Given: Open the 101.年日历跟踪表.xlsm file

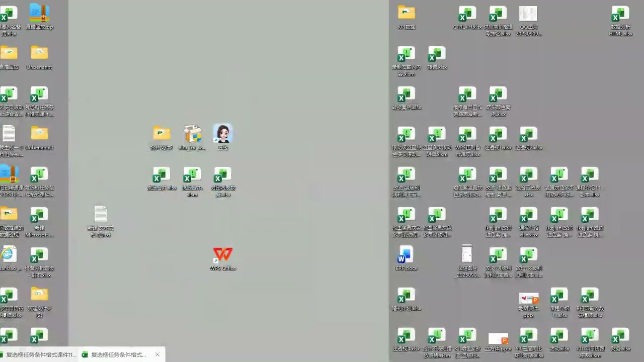Looking at the screenshot, I should tap(590, 342).
